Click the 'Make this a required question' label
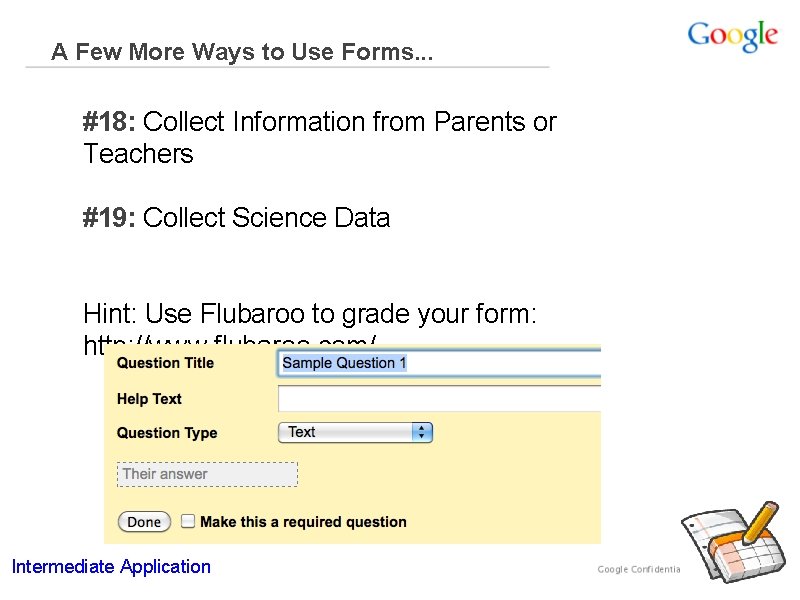This screenshot has width=800, height=600. [x=303, y=522]
